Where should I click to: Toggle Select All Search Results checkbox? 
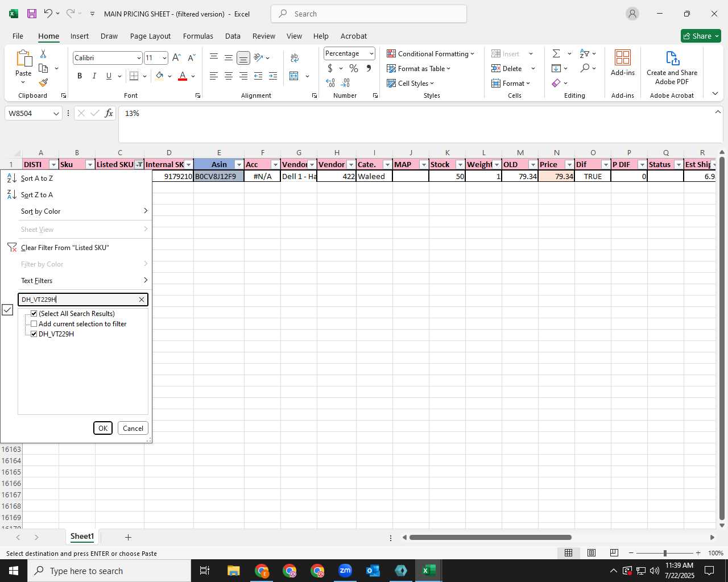tap(34, 314)
